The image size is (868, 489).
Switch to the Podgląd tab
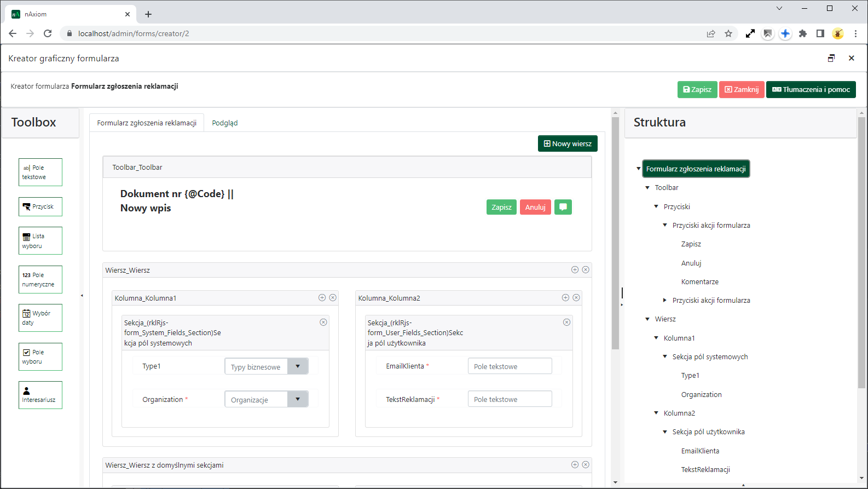coord(225,123)
